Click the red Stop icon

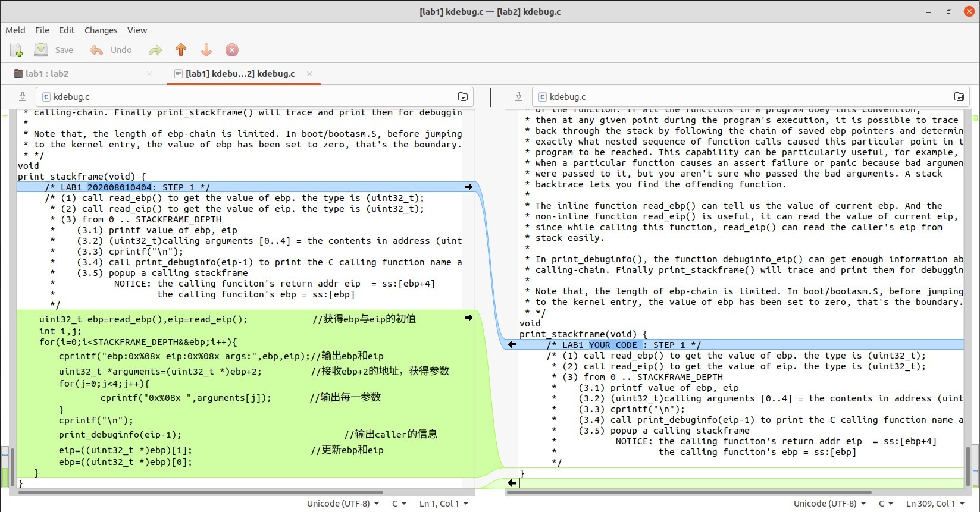coord(232,50)
